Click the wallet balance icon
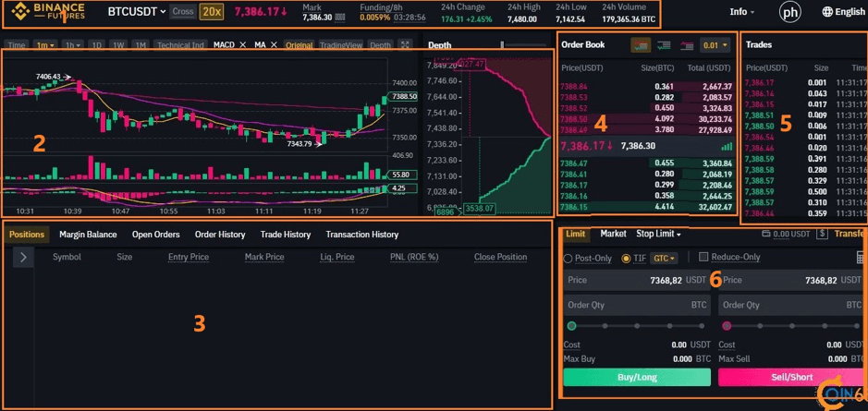The width and height of the screenshot is (868, 411). (x=766, y=235)
